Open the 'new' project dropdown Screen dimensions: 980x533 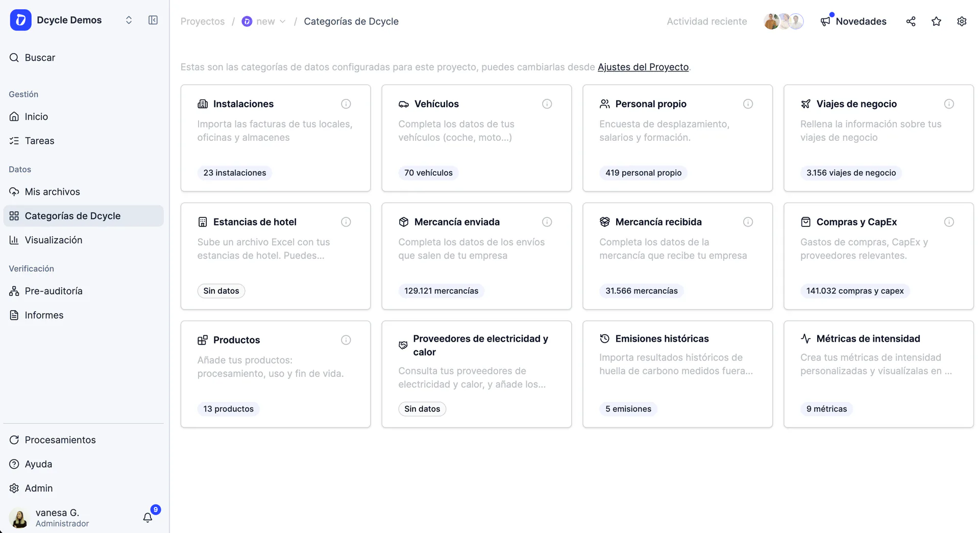(263, 21)
